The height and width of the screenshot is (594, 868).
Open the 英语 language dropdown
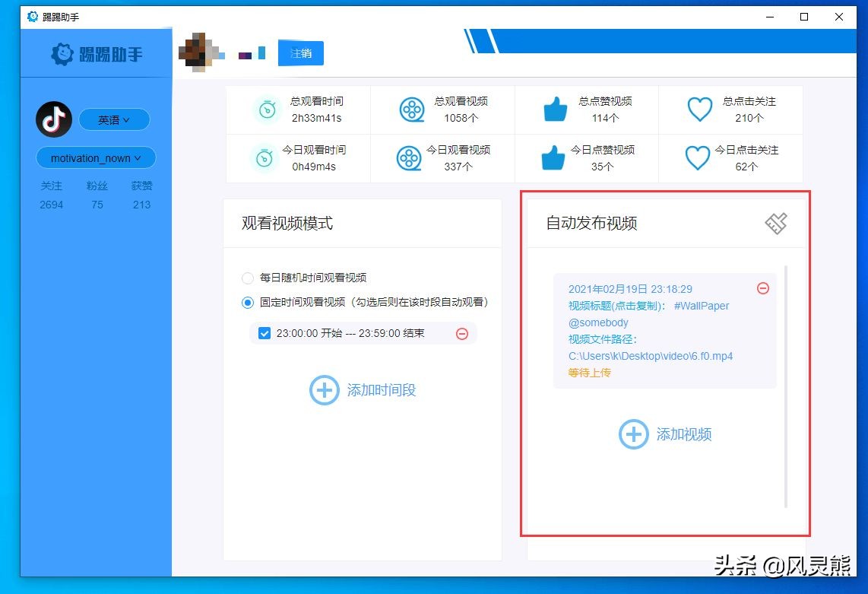(114, 119)
